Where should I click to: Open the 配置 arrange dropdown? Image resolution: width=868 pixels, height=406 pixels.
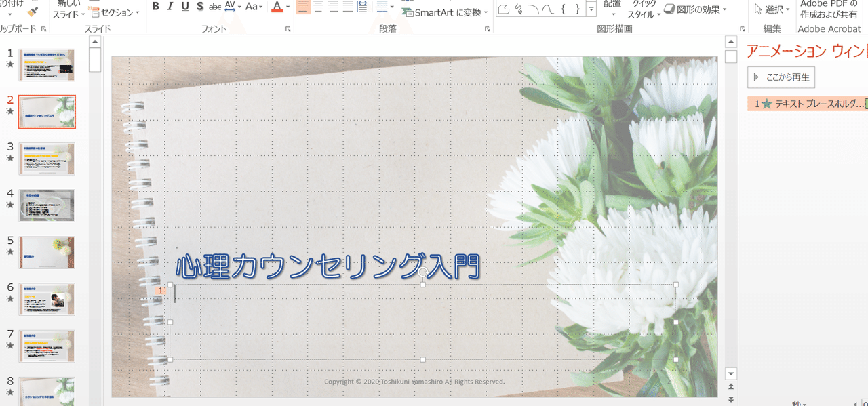[x=612, y=8]
